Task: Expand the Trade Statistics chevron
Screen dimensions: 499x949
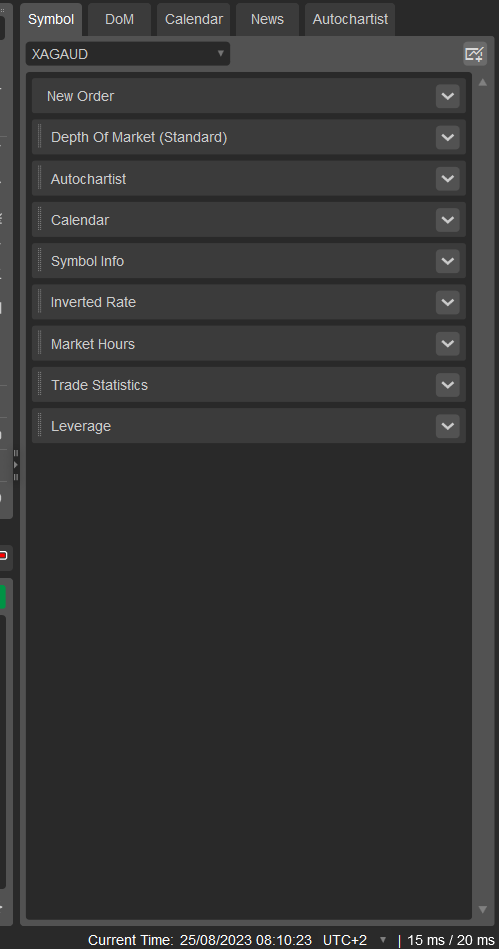Action: 448,384
